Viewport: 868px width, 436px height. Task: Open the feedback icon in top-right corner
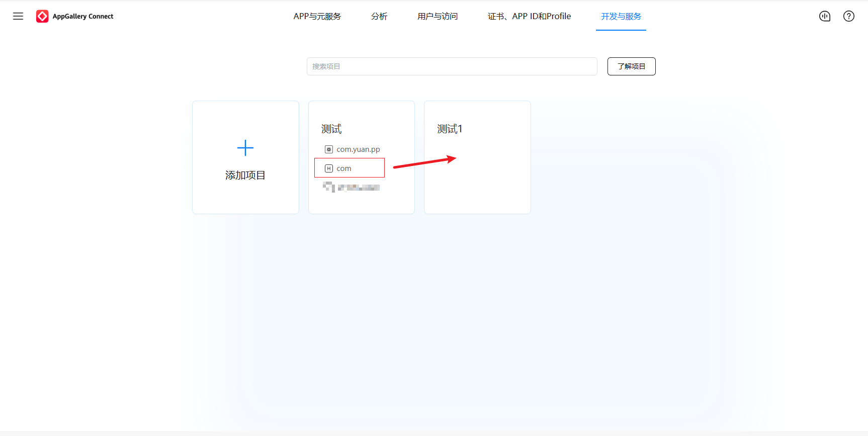click(825, 16)
